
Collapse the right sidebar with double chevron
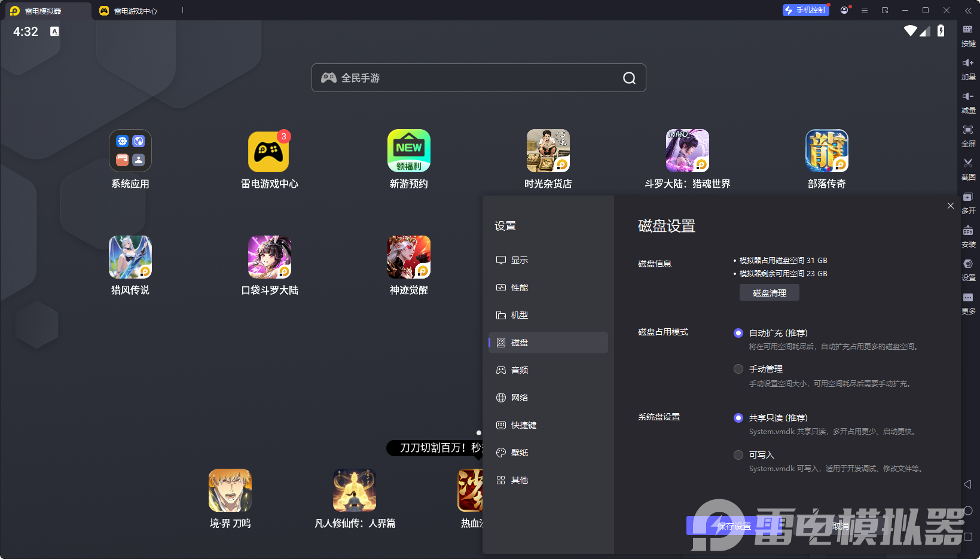968,10
